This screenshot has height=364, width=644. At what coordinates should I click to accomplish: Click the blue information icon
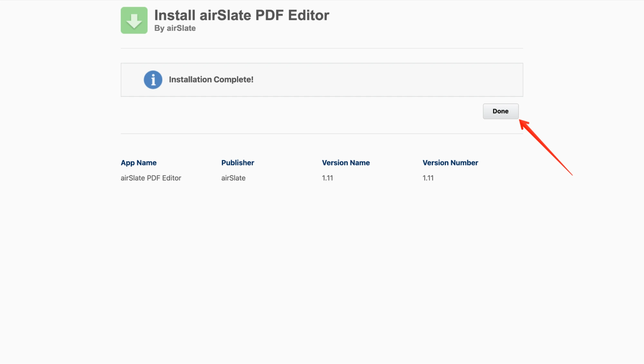pos(153,80)
